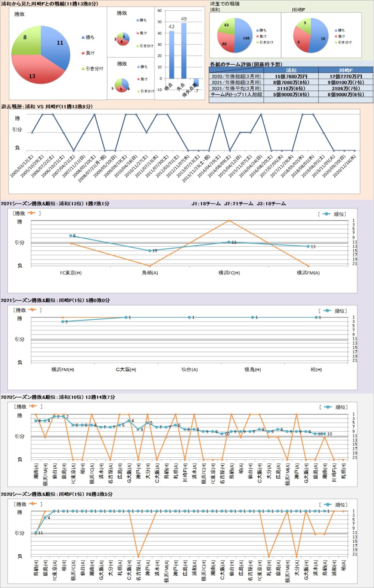
Task: Click table cell 6億9000万(6位)
Action: pyautogui.click(x=346, y=94)
